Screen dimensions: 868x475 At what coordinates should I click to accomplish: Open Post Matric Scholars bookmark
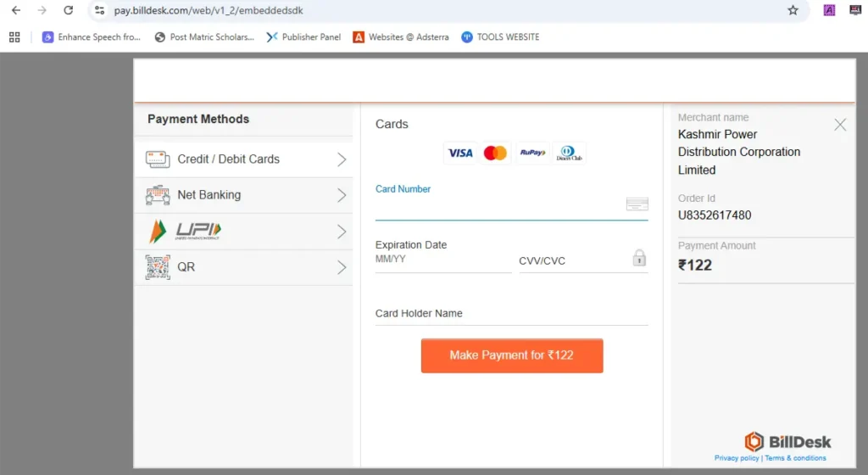coord(204,37)
